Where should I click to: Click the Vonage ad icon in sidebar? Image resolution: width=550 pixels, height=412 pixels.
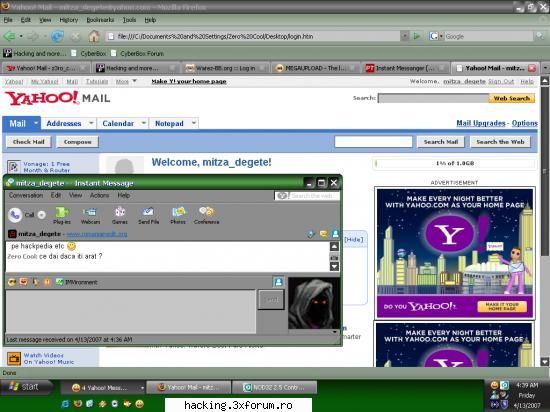pyautogui.click(x=14, y=167)
